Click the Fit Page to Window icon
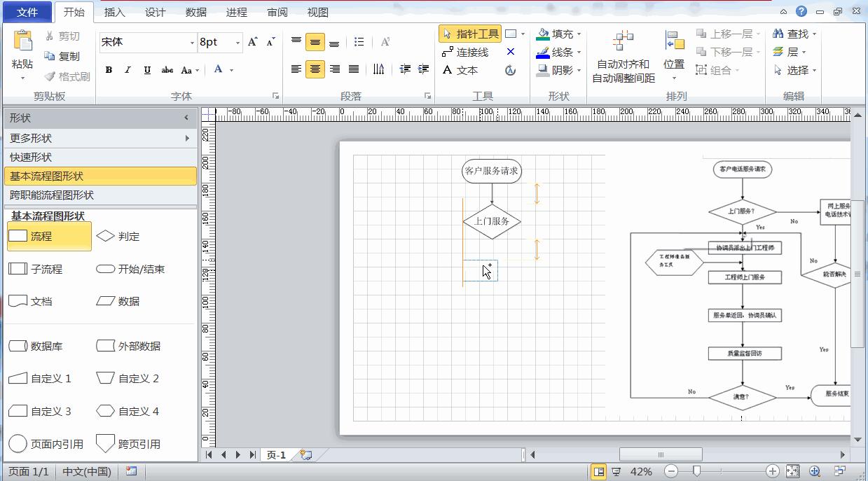The width and height of the screenshot is (868, 481). pos(792,472)
